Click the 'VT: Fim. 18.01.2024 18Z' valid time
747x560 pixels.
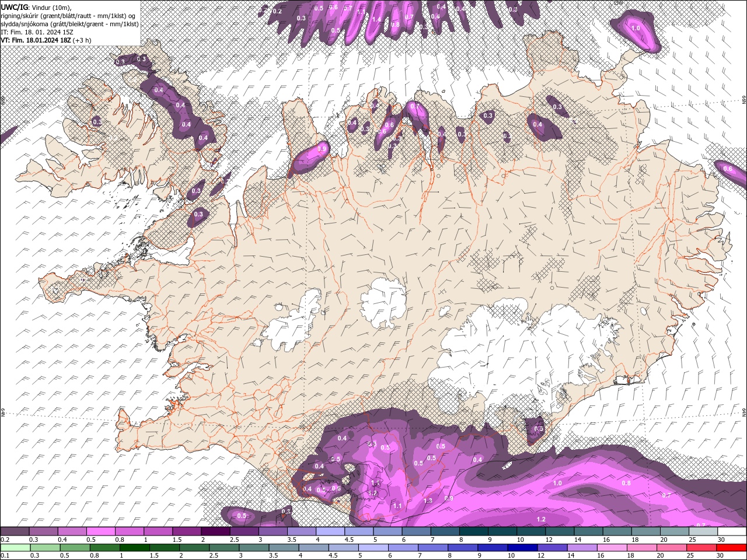[36, 40]
